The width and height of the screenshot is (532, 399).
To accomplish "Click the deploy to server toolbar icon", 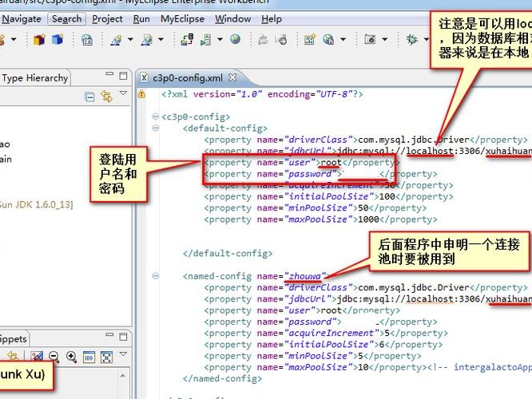I will (x=187, y=40).
